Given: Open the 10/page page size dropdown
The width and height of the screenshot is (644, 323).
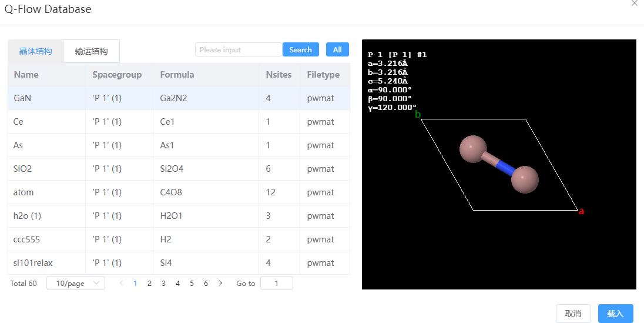Looking at the screenshot, I should [76, 283].
